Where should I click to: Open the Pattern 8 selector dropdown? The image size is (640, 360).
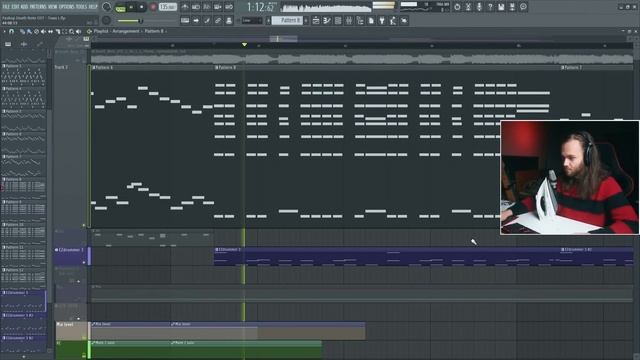[x=287, y=20]
